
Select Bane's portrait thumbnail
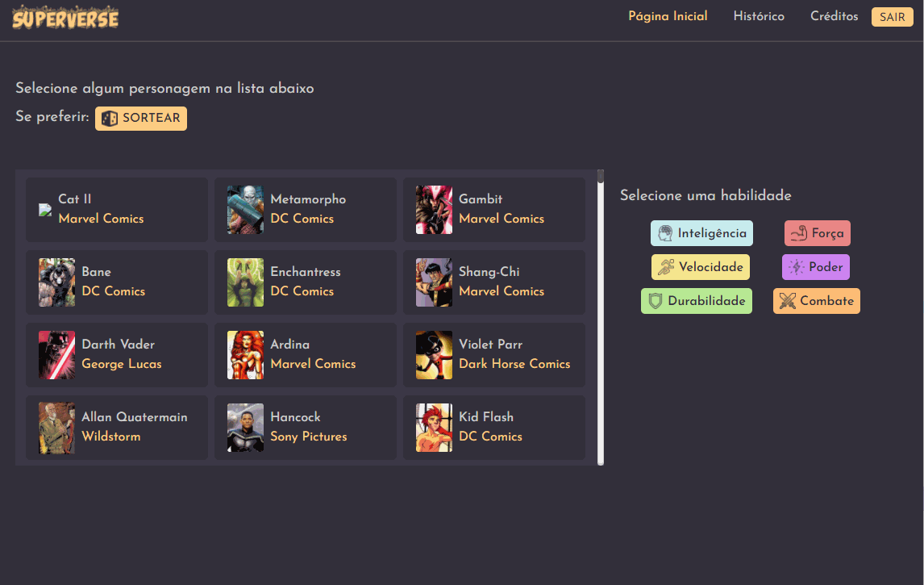click(56, 282)
